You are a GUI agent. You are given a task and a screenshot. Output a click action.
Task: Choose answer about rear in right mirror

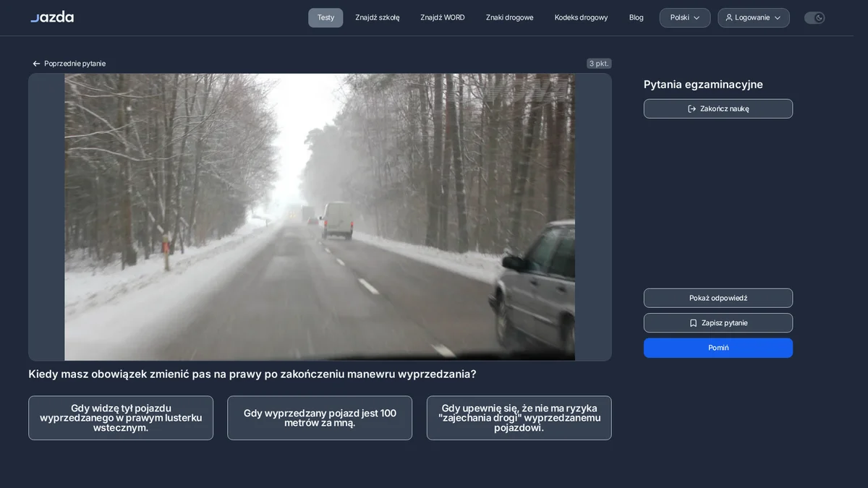click(x=121, y=418)
